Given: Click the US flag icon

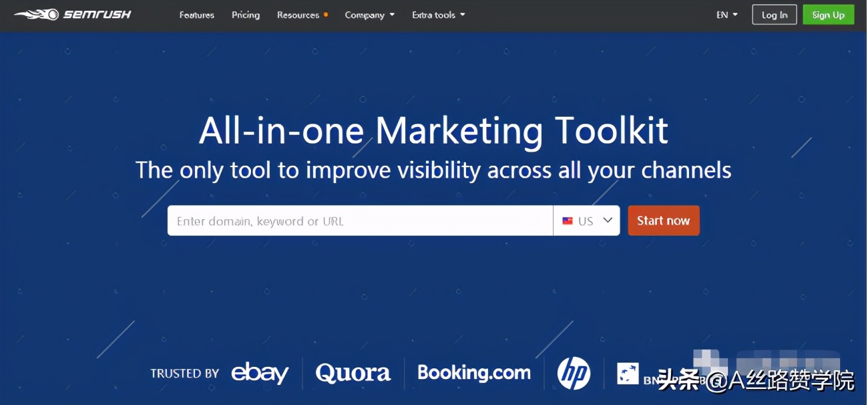Looking at the screenshot, I should point(568,221).
